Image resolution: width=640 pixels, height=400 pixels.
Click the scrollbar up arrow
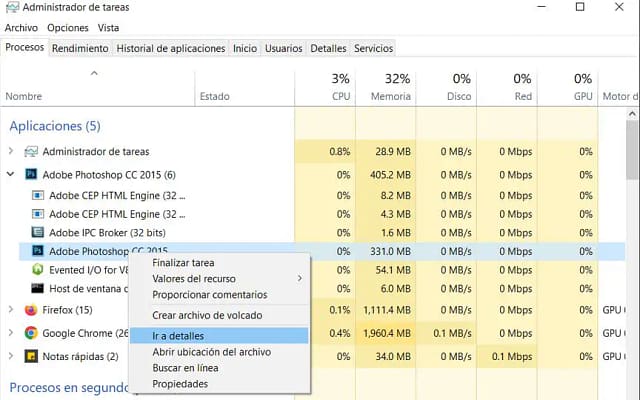click(632, 113)
